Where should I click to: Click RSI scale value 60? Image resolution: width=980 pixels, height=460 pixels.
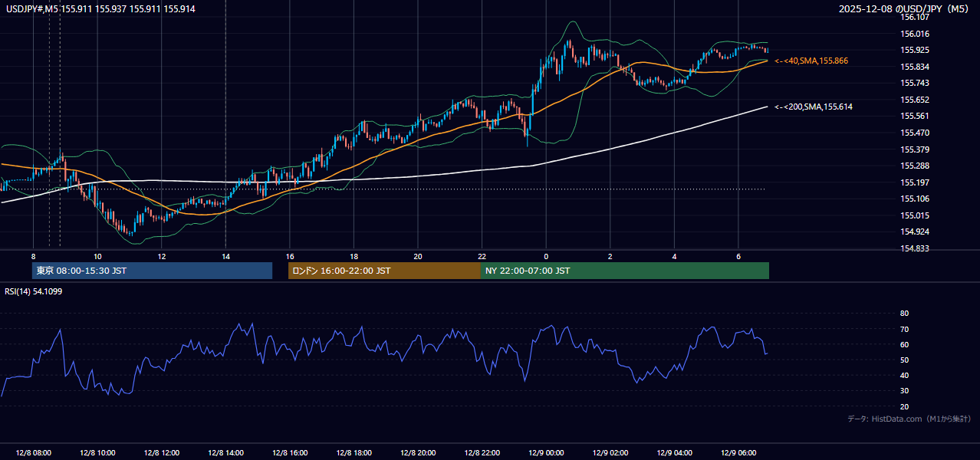click(905, 345)
